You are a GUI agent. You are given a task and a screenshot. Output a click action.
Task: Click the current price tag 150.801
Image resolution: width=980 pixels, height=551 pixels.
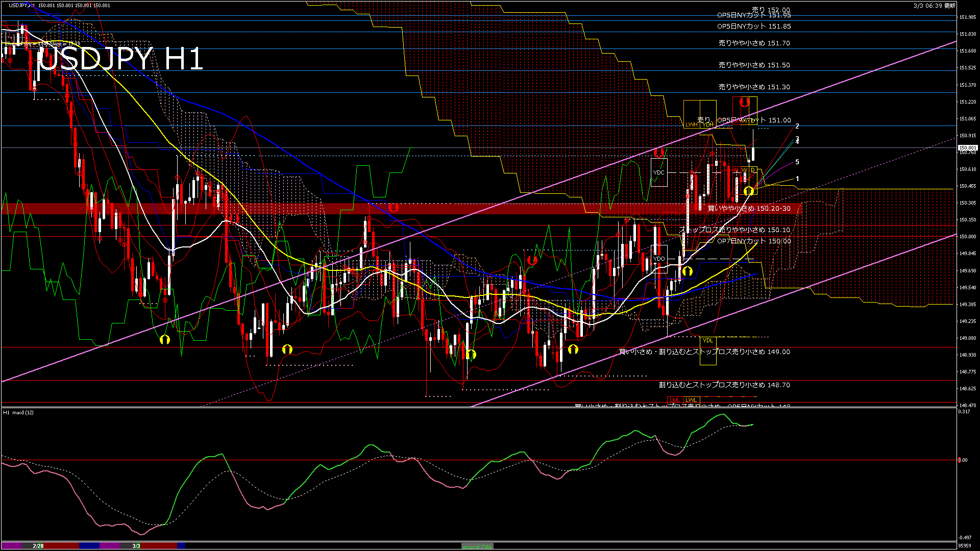(967, 148)
